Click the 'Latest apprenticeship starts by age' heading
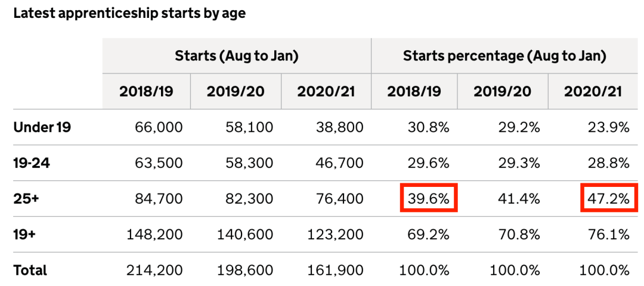Viewport: 644px width, 286px height. pyautogui.click(x=129, y=14)
